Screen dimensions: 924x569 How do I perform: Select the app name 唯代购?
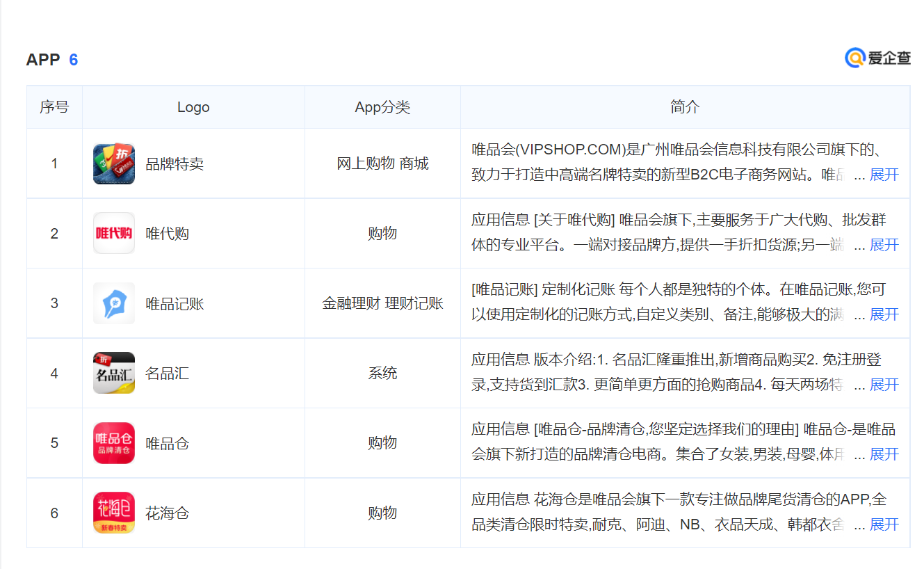point(167,234)
